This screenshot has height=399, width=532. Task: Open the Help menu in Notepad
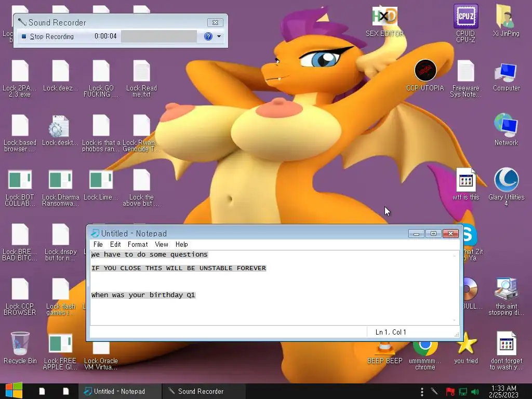(181, 244)
